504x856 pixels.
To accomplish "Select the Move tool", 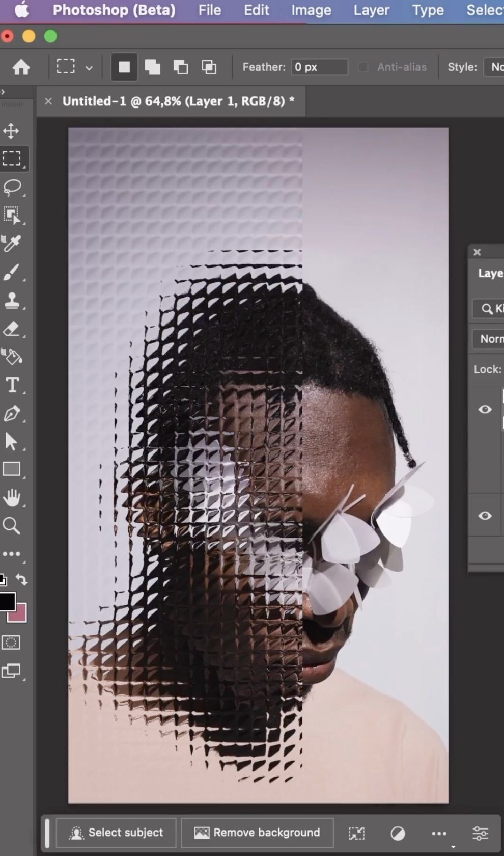I will coord(11,131).
